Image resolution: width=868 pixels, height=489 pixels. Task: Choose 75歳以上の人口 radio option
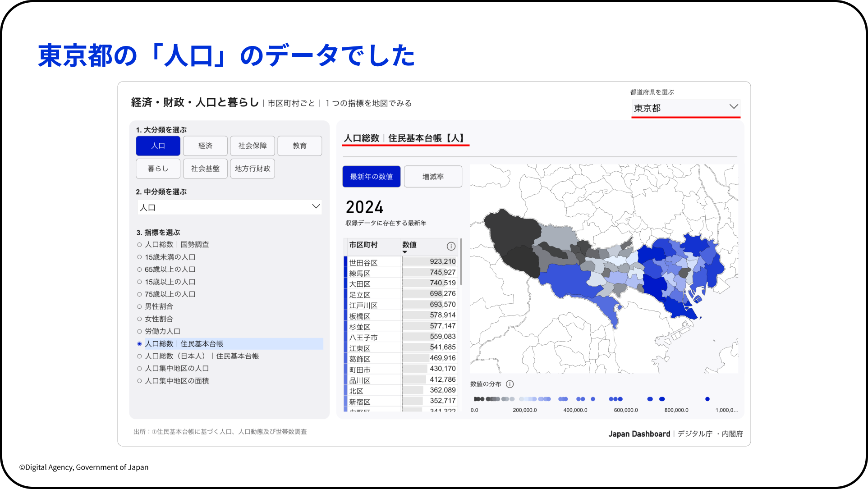coord(139,294)
